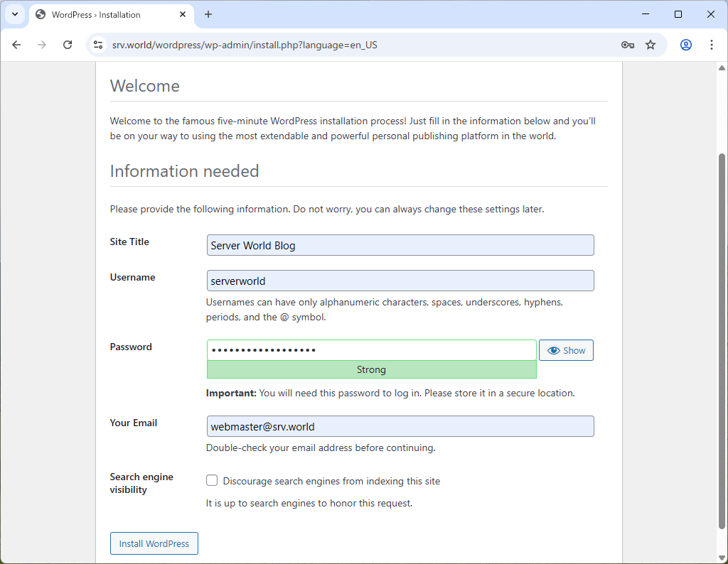728x564 pixels.
Task: Open a new browser tab
Action: point(208,14)
